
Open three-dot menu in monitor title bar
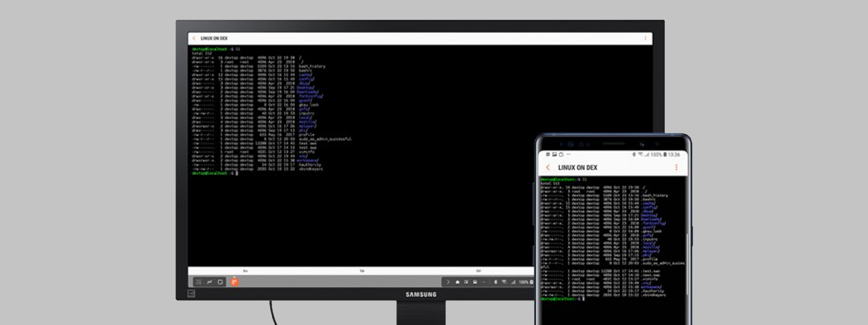point(645,39)
